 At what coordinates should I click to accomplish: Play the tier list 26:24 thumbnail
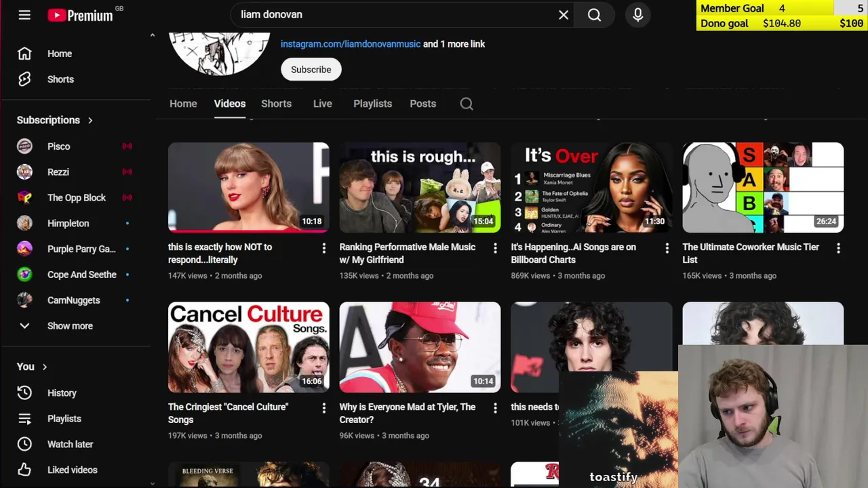[x=764, y=188]
